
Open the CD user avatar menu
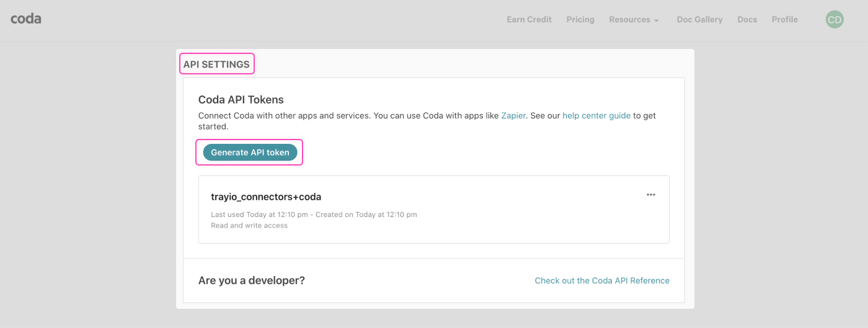point(835,20)
